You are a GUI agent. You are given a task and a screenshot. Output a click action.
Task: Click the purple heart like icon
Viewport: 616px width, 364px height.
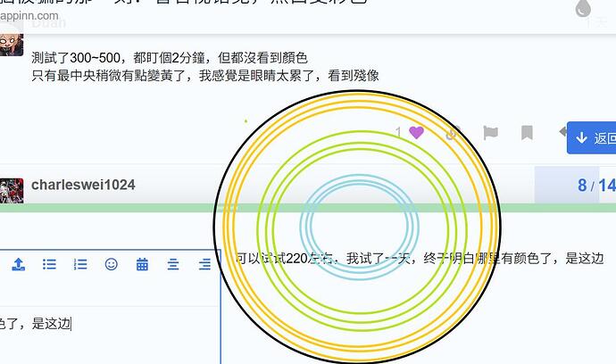(416, 132)
